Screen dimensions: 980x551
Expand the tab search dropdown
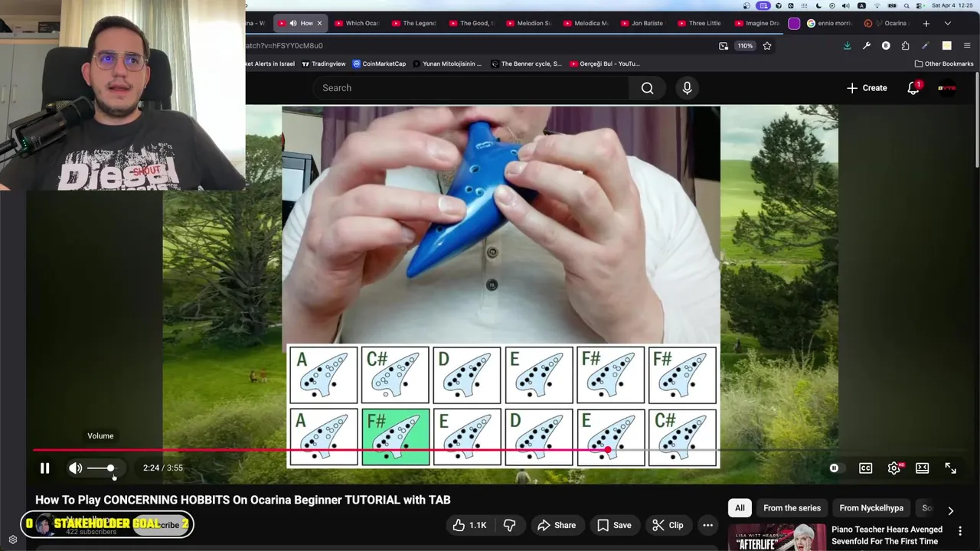[x=948, y=23]
